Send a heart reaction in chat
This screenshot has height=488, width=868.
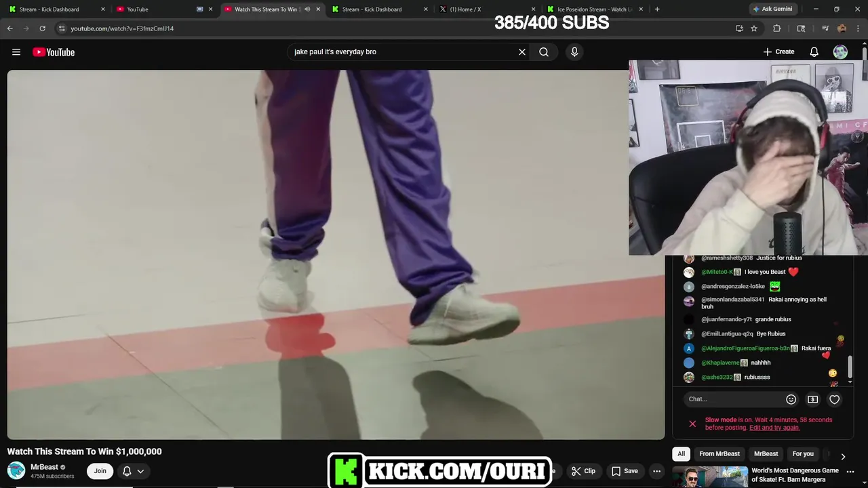tap(835, 399)
